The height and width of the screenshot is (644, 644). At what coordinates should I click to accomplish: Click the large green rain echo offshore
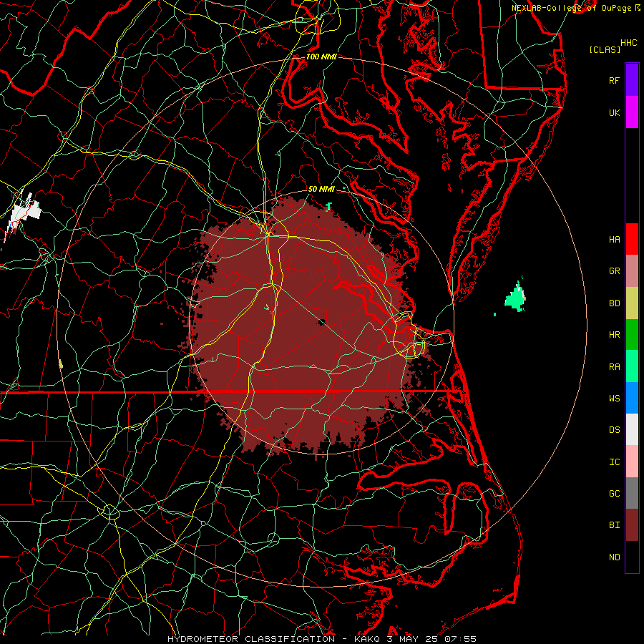[x=515, y=298]
